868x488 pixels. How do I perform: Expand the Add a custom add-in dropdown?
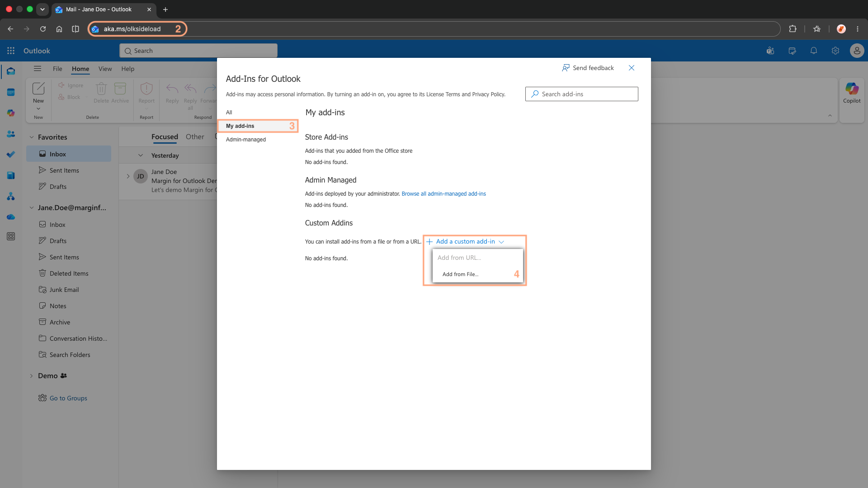click(465, 242)
